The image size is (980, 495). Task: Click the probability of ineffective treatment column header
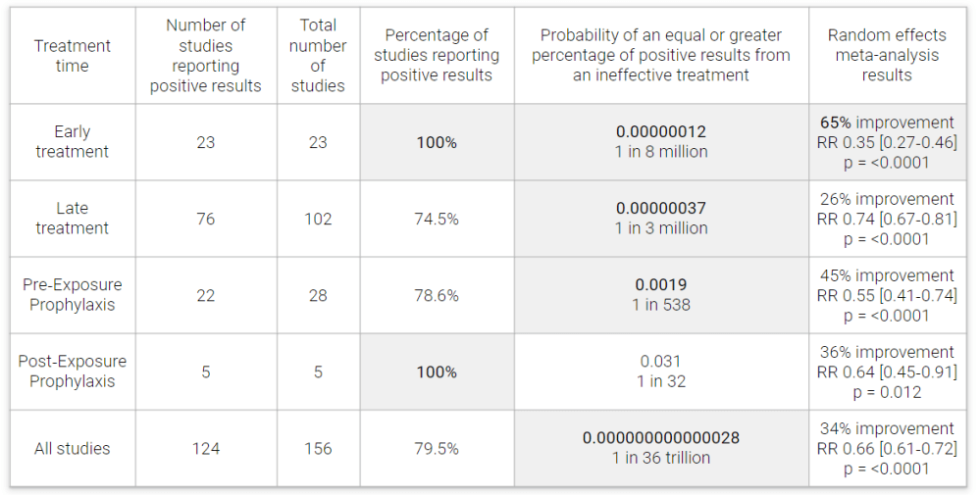coord(661,56)
